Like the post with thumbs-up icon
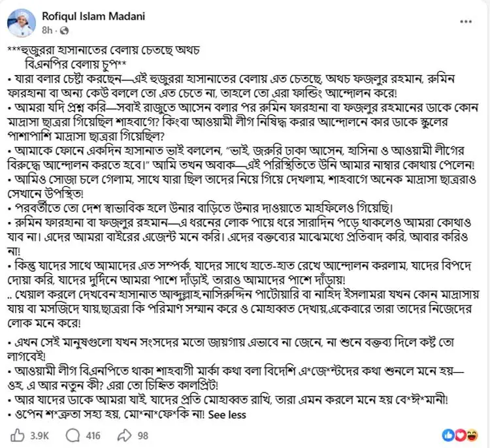Image resolution: width=490 pixels, height=448 pixels. [x=18, y=435]
